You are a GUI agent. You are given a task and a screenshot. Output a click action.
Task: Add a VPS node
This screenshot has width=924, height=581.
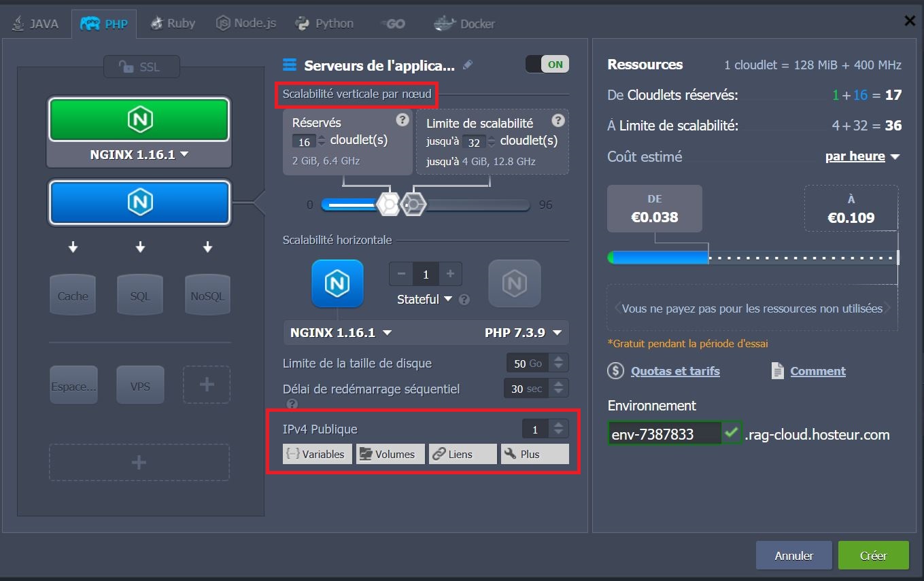tap(140, 386)
